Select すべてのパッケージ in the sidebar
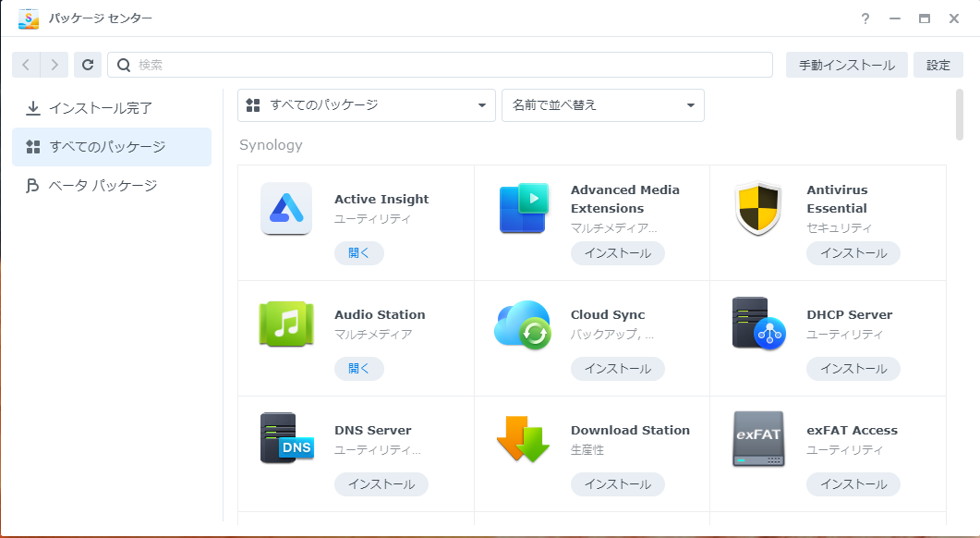 pos(112,147)
